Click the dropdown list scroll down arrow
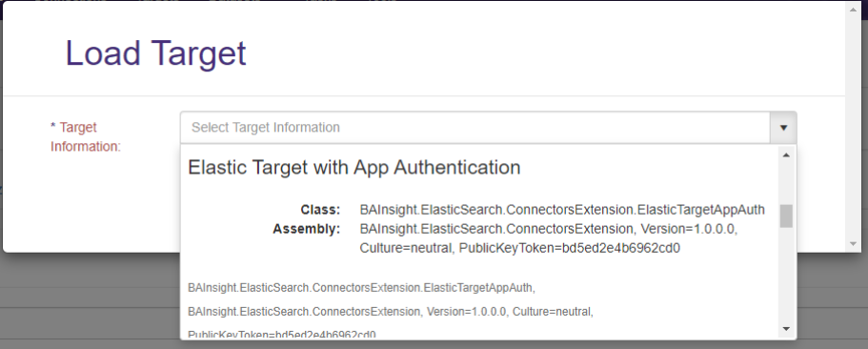This screenshot has width=868, height=349. pos(785,329)
